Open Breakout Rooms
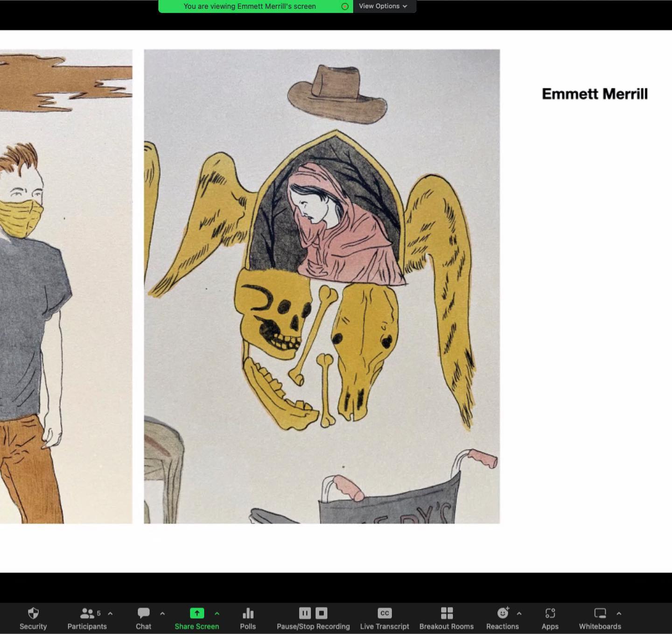 pos(446,613)
